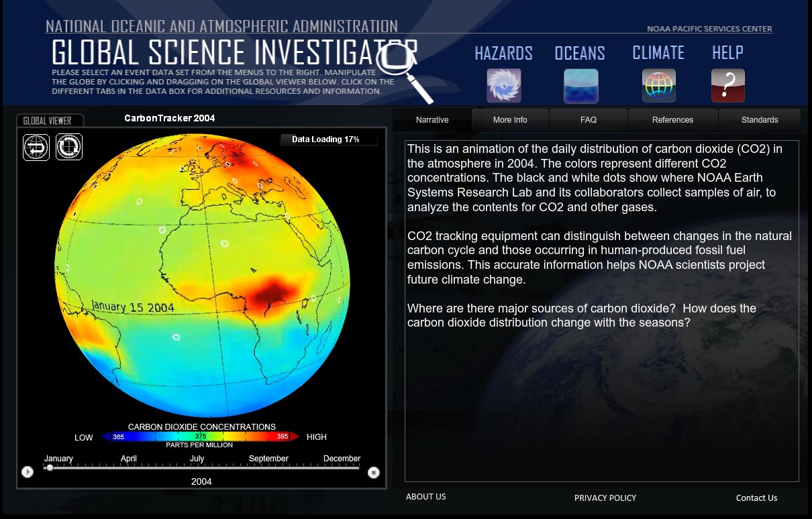Image resolution: width=812 pixels, height=519 pixels.
Task: Click the OCEANS menu label
Action: (580, 53)
